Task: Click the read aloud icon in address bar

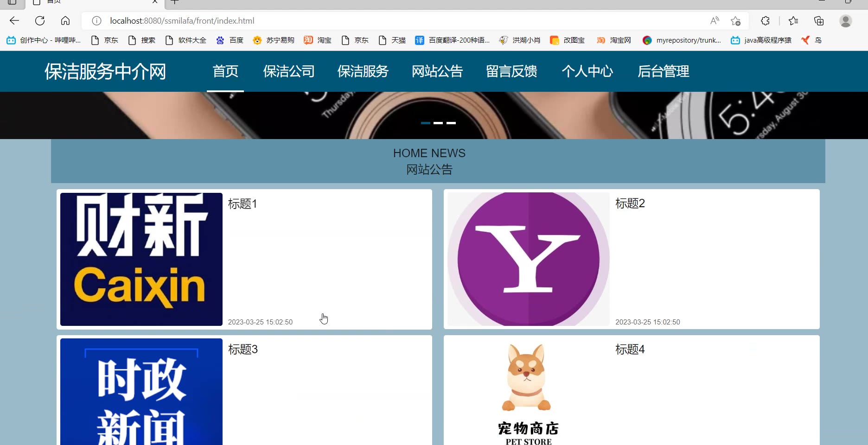Action: (715, 21)
